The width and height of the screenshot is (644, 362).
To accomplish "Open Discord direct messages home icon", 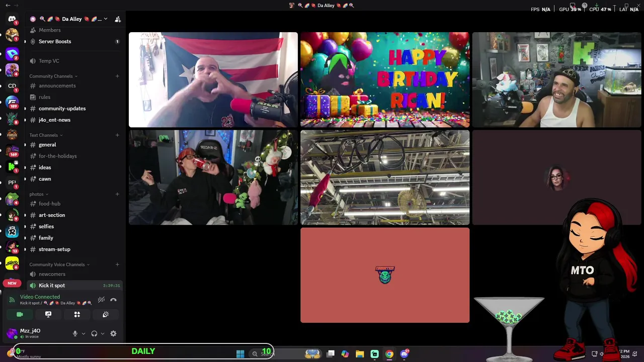I will coord(12,19).
